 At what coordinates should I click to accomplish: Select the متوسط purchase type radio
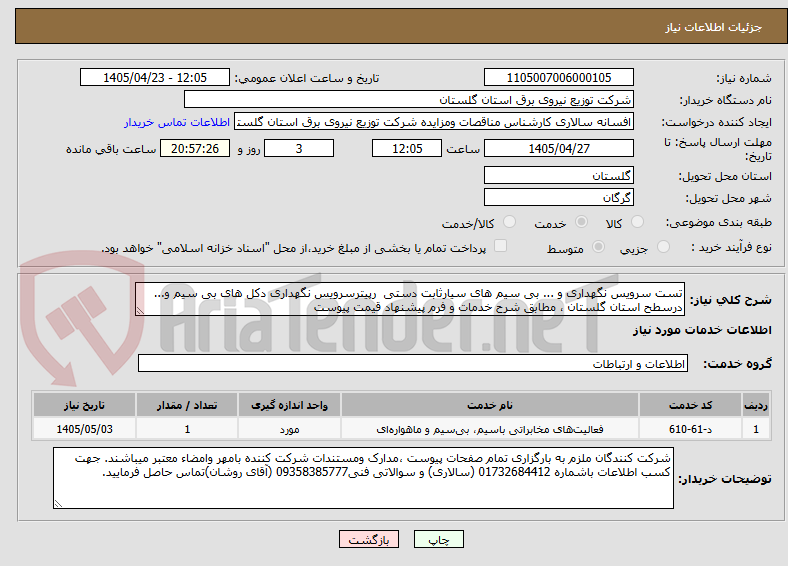599,246
